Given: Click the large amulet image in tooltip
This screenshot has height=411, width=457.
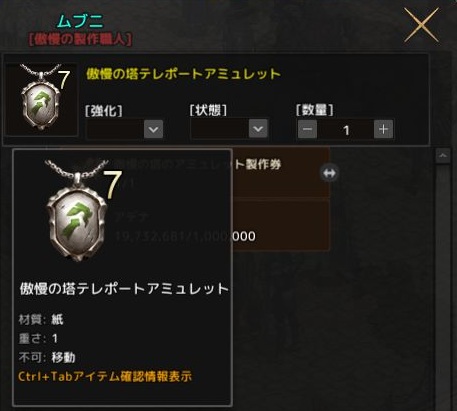Looking at the screenshot, I should [x=77, y=210].
